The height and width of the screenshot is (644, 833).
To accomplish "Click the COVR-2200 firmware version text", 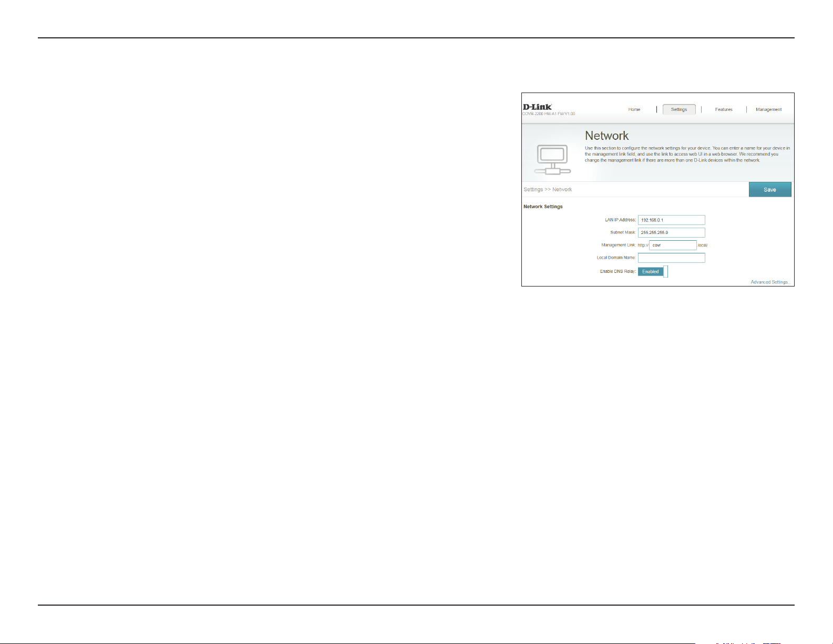I will click(x=549, y=114).
